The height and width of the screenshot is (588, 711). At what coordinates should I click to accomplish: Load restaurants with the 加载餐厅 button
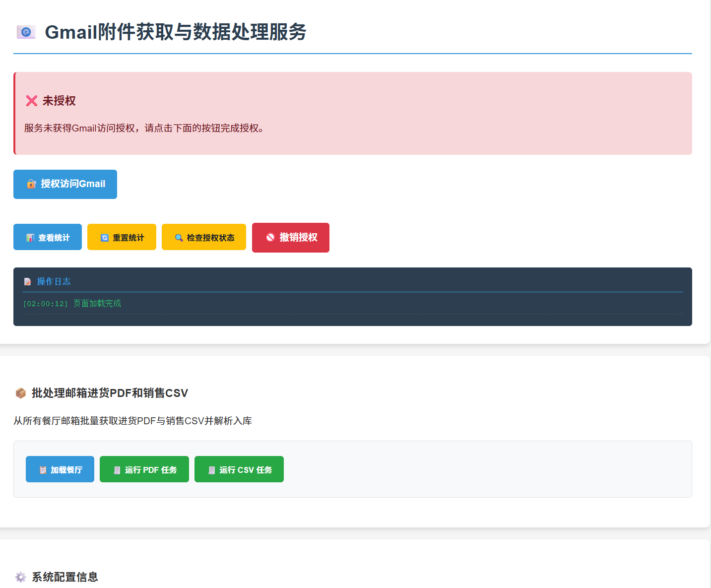pos(60,469)
